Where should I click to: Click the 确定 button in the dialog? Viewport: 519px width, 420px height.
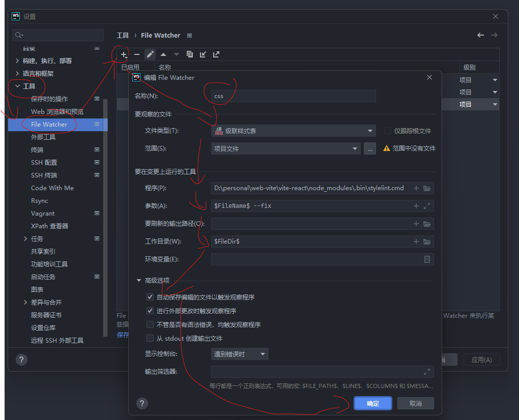373,403
